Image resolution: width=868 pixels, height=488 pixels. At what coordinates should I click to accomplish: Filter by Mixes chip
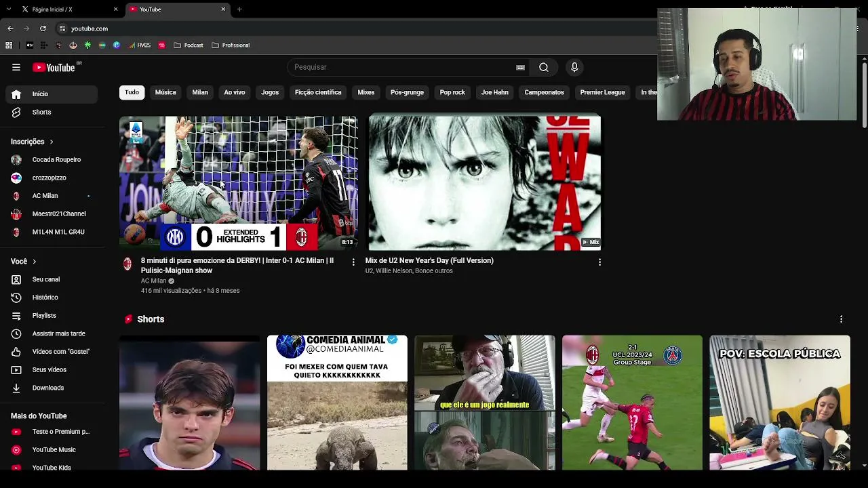coord(366,92)
